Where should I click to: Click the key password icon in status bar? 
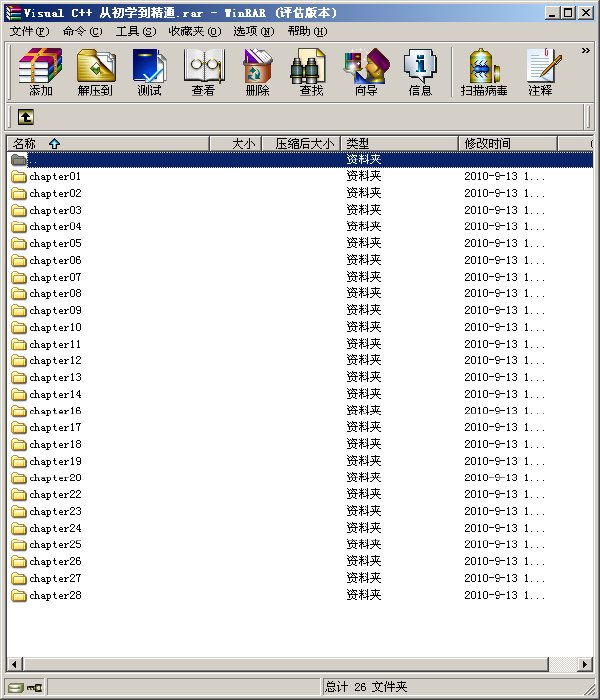point(34,687)
